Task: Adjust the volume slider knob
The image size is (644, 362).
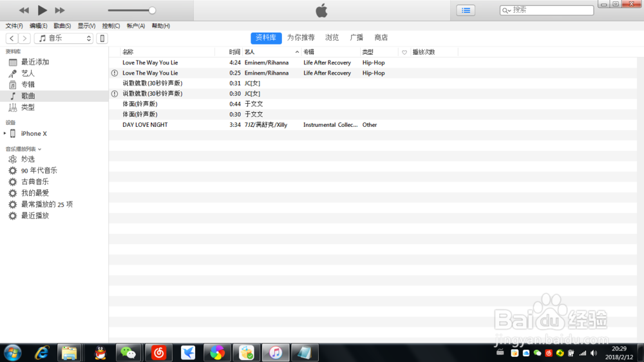Action: pyautogui.click(x=152, y=10)
